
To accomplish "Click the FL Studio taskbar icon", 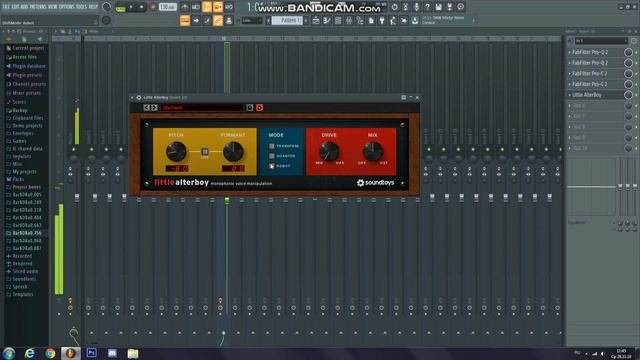I will (x=71, y=353).
